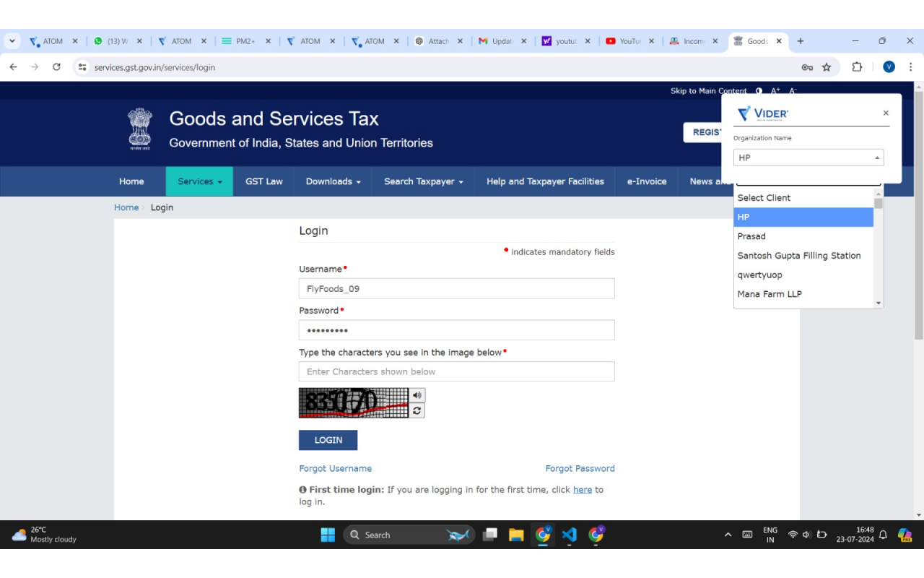Open the e-Invoice menu item
Viewport: 924px width, 578px height.
tap(646, 181)
